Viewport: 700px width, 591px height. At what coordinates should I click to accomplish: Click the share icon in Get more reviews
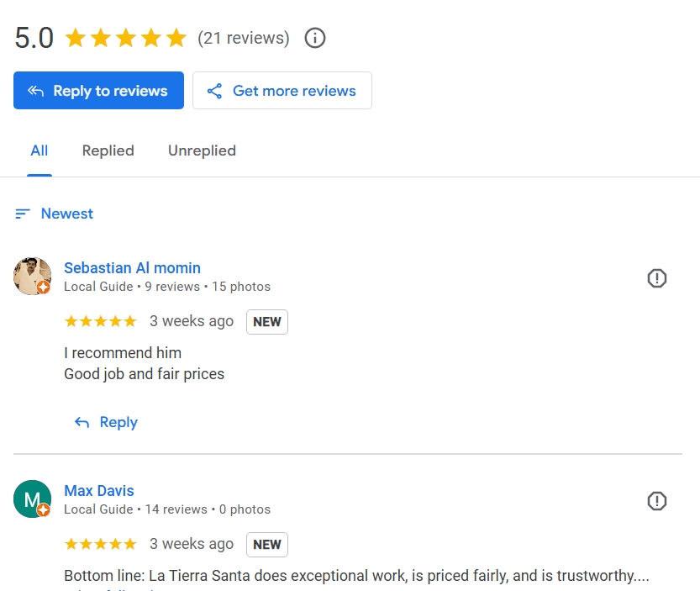[x=214, y=91]
